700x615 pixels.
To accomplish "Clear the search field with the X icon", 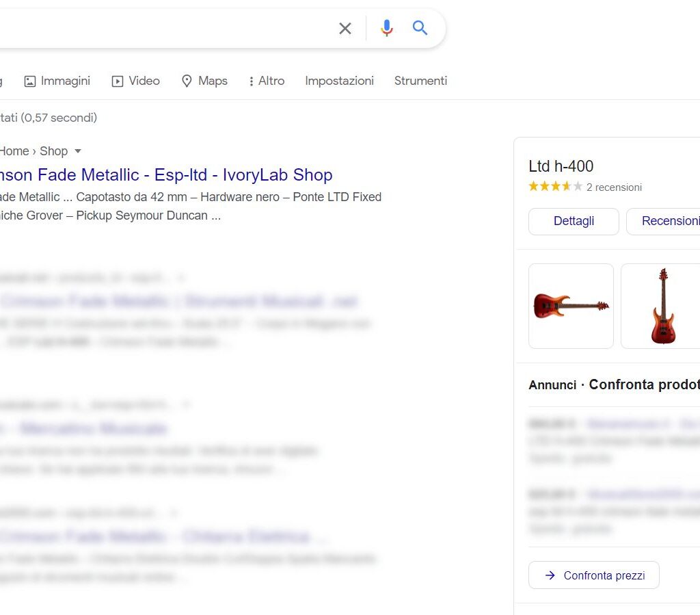I will coord(345,28).
